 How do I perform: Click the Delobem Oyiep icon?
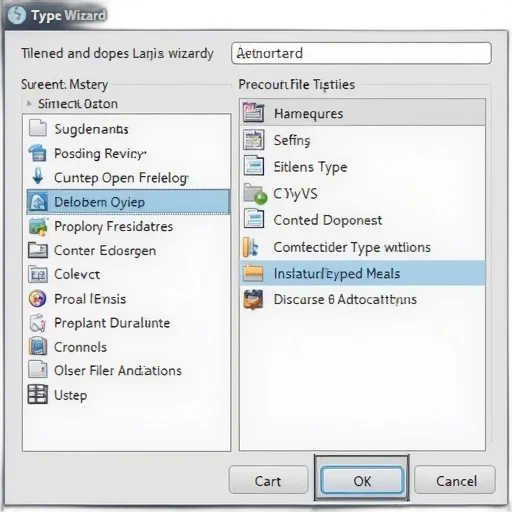coord(38,202)
